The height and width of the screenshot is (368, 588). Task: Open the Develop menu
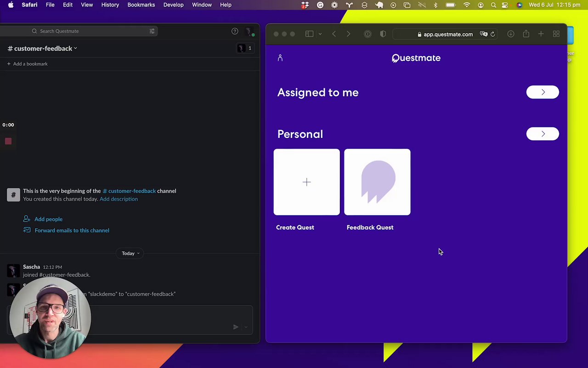(174, 5)
